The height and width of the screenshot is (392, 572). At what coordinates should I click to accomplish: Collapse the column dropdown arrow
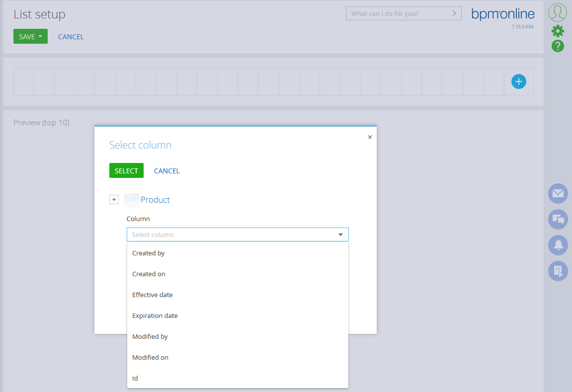pos(340,235)
